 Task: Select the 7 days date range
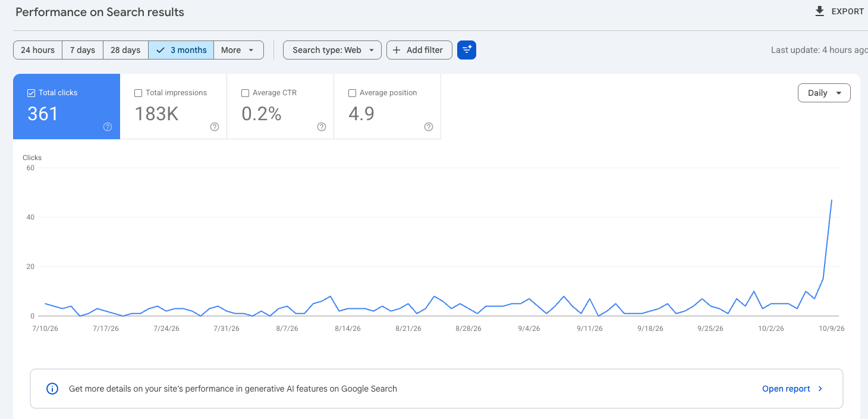[x=83, y=50]
